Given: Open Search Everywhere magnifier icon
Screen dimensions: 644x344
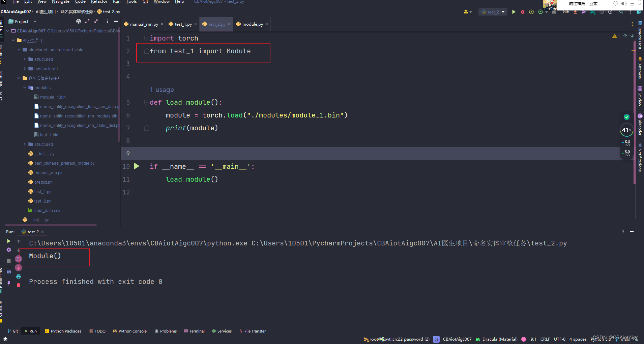Looking at the screenshot, I should coord(621,12).
